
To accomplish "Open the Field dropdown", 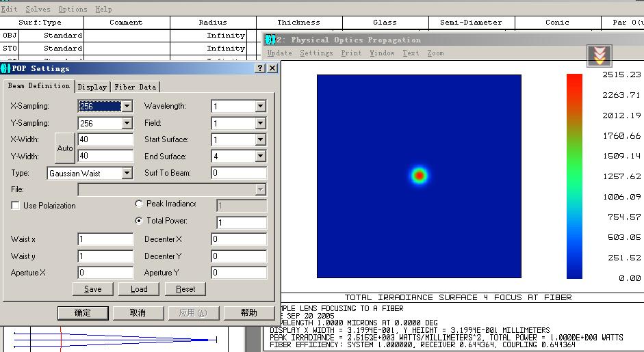I will point(260,123).
